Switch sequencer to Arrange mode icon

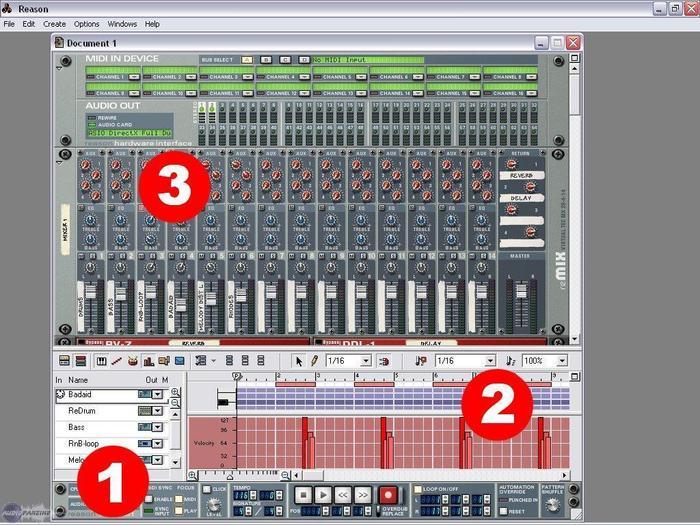(x=64, y=361)
